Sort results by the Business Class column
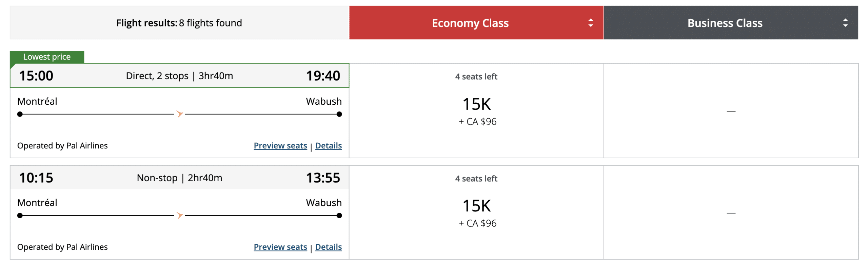 725,23
